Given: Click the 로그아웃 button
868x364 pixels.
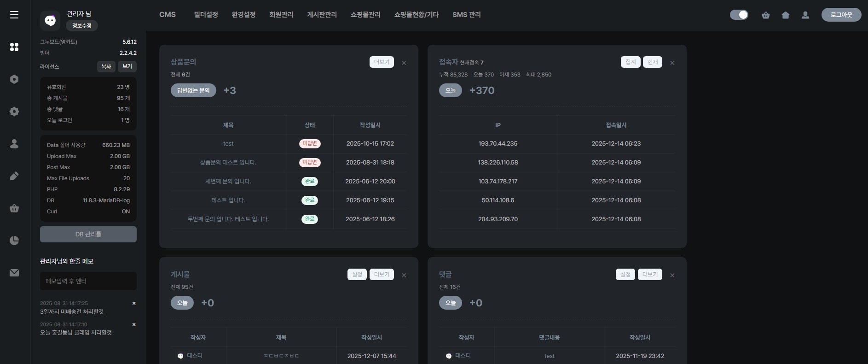Looking at the screenshot, I should 841,15.
